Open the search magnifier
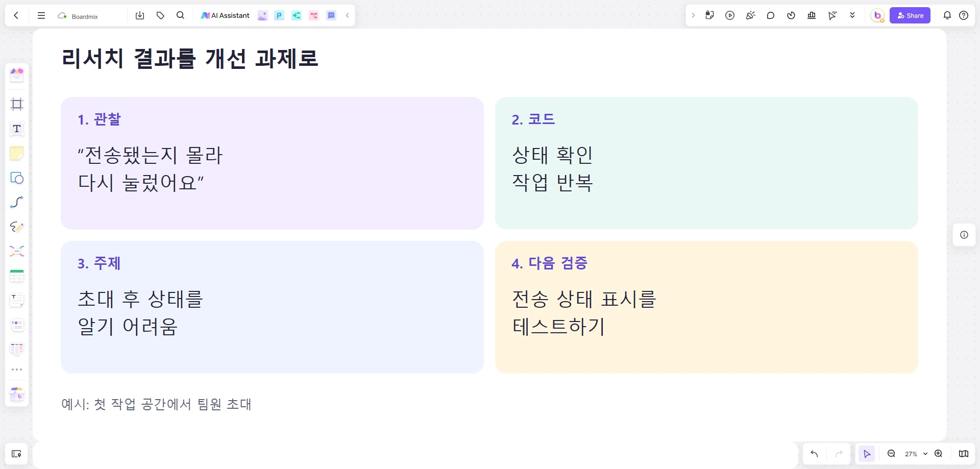 point(180,15)
